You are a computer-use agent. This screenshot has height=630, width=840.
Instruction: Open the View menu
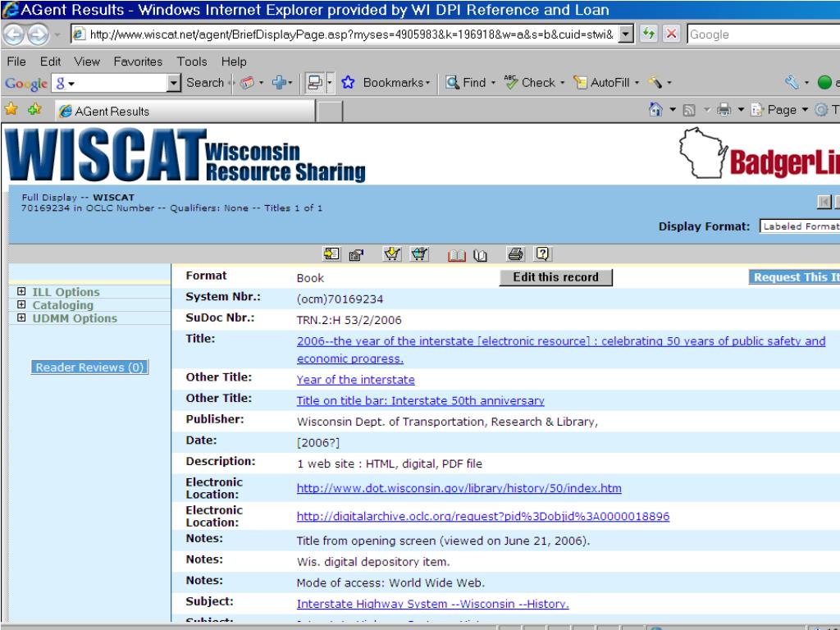87,62
